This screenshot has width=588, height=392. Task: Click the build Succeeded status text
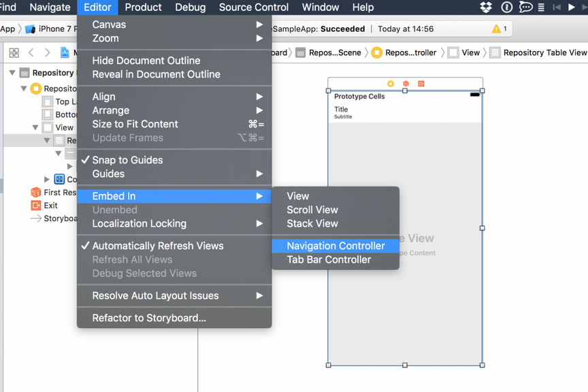(343, 29)
